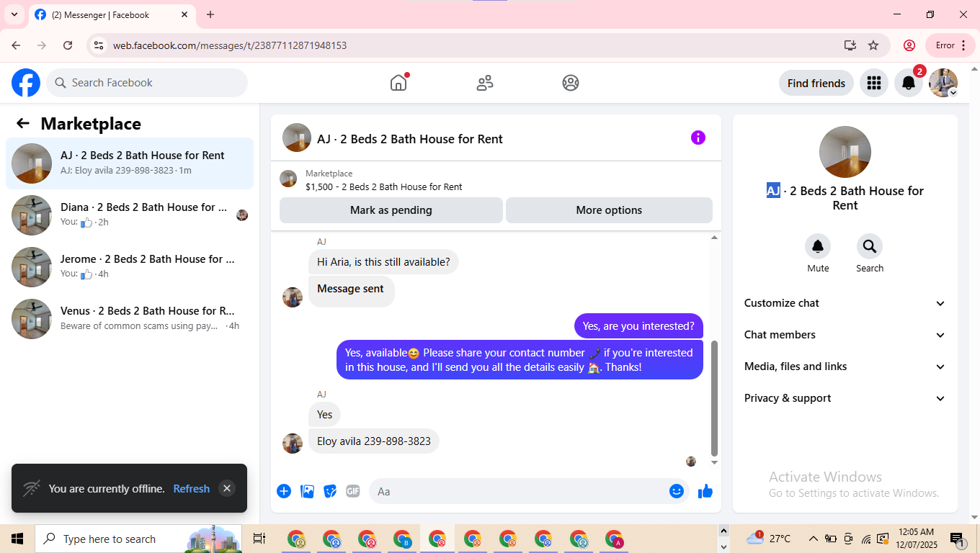Click the browser address bar URL

pyautogui.click(x=230, y=45)
